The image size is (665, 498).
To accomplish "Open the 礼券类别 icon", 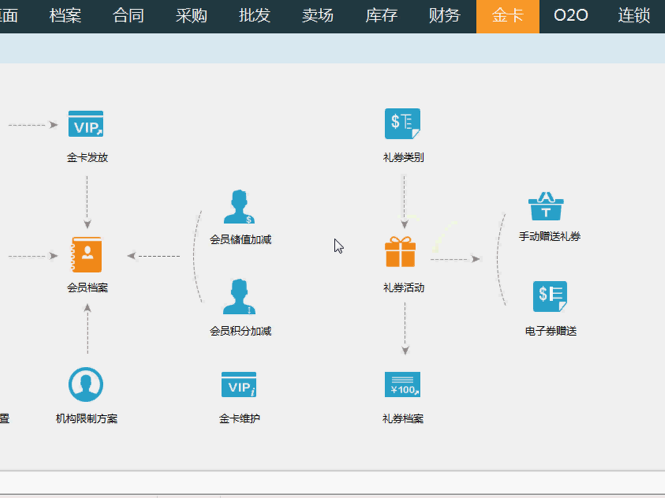I will click(x=403, y=125).
